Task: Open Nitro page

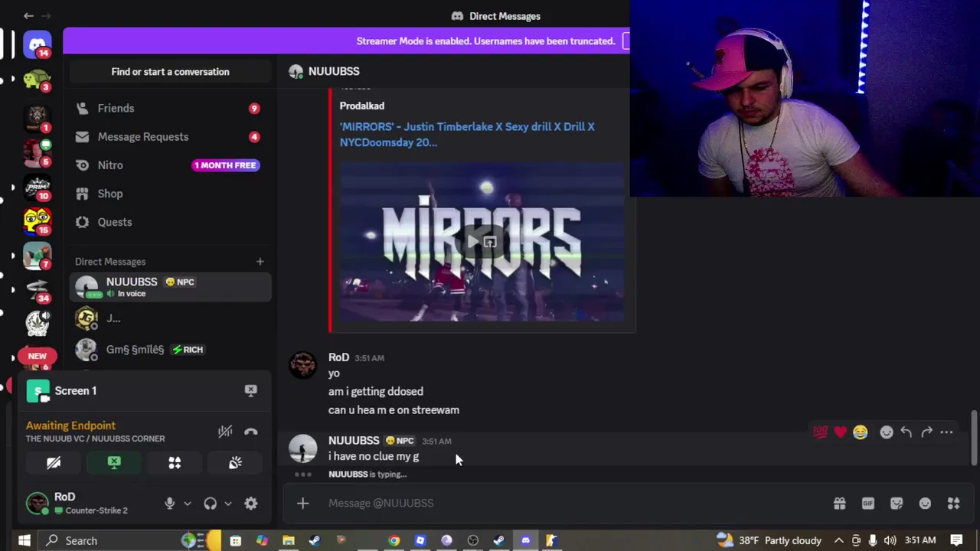Action: coord(170,165)
